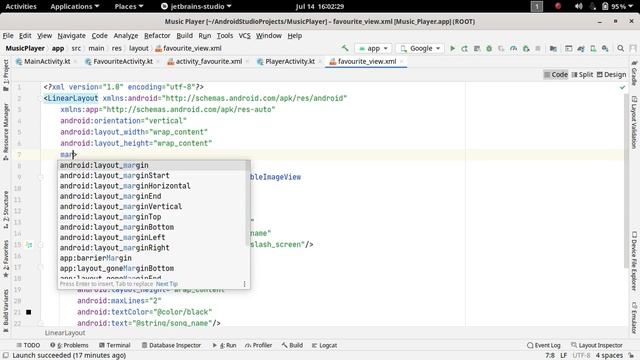The image size is (640, 360).
Task: Open the app run configuration dropdown
Action: coord(373,48)
